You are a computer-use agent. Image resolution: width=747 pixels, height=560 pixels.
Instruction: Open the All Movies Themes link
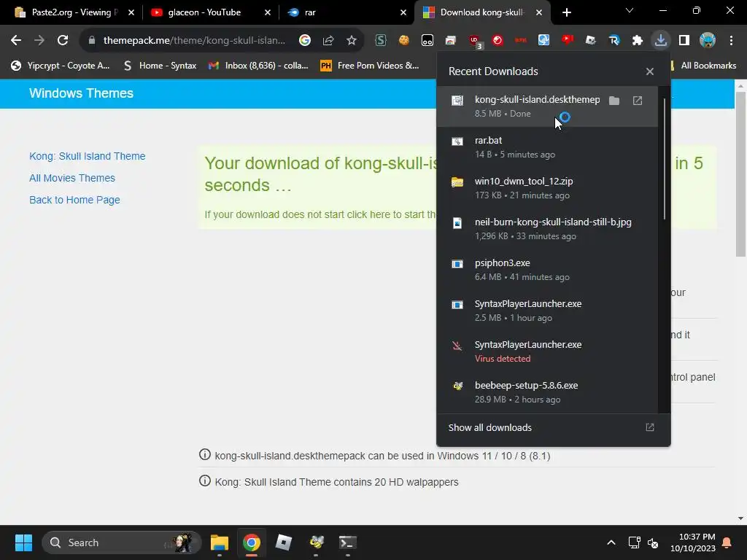click(72, 178)
